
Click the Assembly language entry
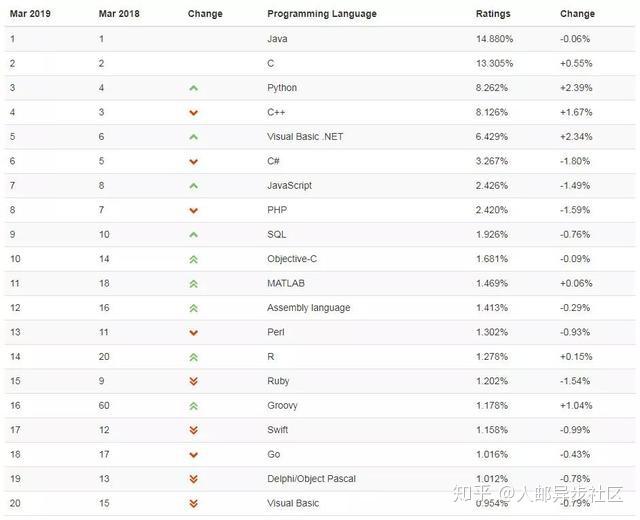(x=308, y=308)
